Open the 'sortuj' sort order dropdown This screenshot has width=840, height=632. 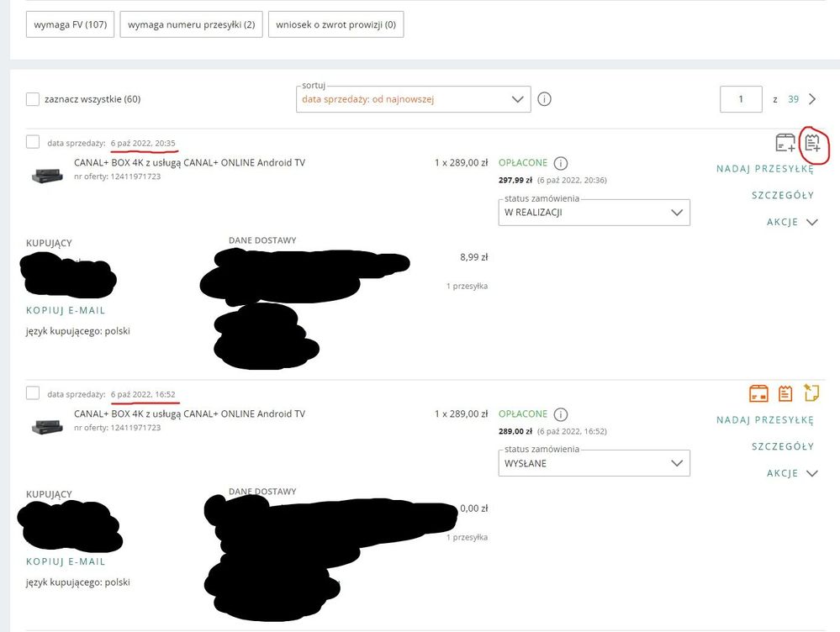(414, 99)
